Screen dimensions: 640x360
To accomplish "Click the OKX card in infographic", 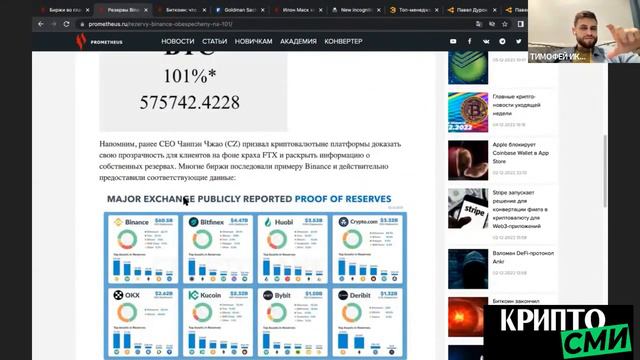I will 143,322.
